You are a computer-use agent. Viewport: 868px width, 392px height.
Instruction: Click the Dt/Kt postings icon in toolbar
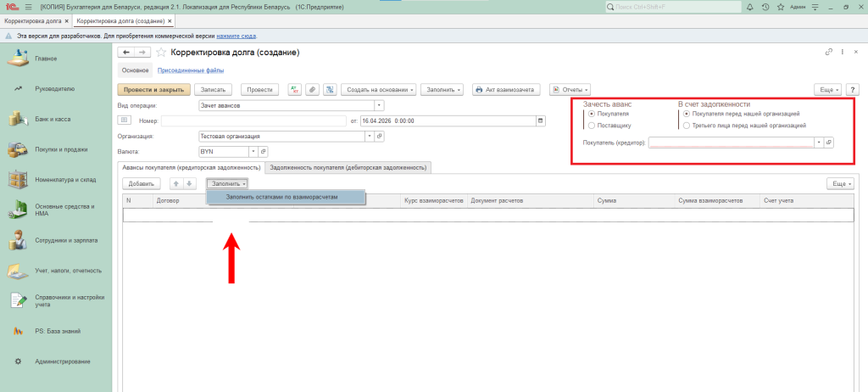click(295, 89)
